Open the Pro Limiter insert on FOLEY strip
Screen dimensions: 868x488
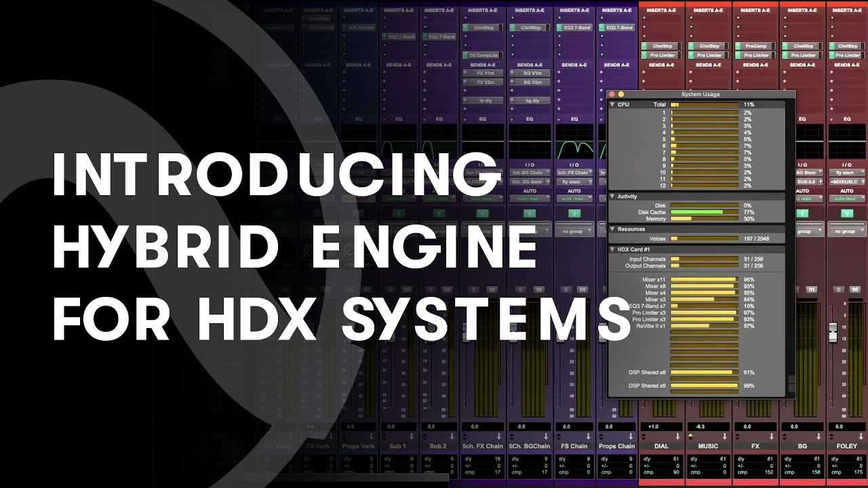tap(848, 55)
